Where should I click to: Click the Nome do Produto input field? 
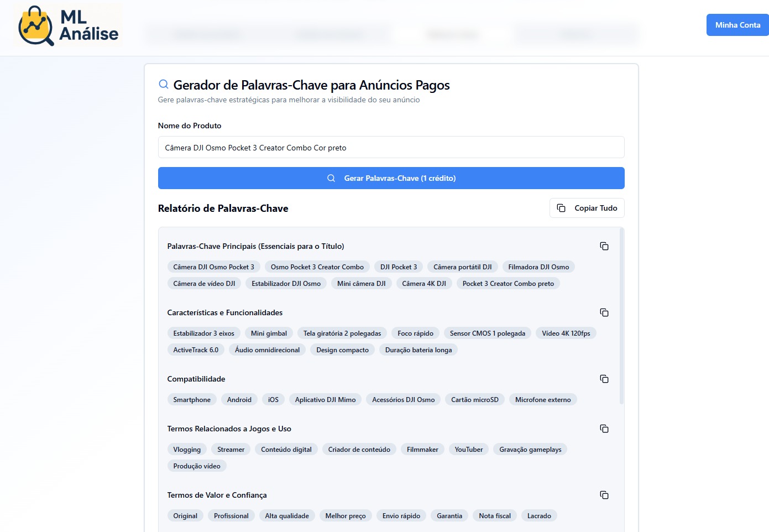(391, 148)
